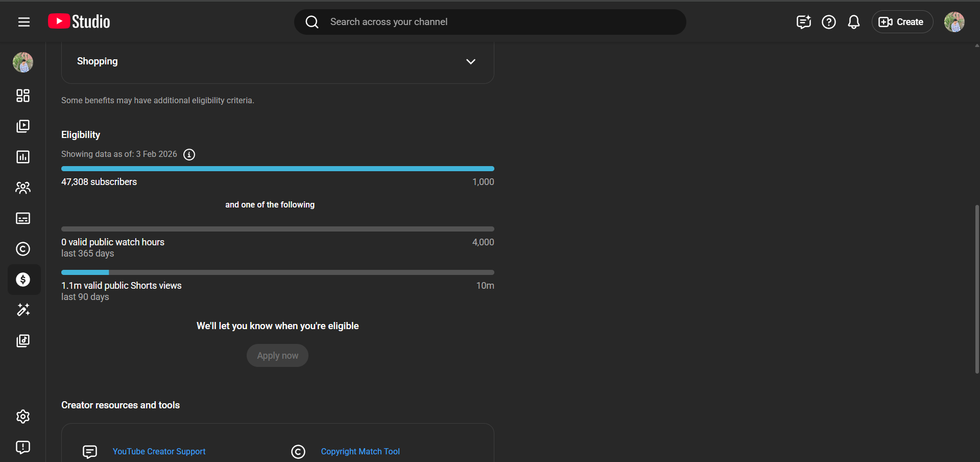
Task: Open the notifications bell
Action: coord(853,22)
